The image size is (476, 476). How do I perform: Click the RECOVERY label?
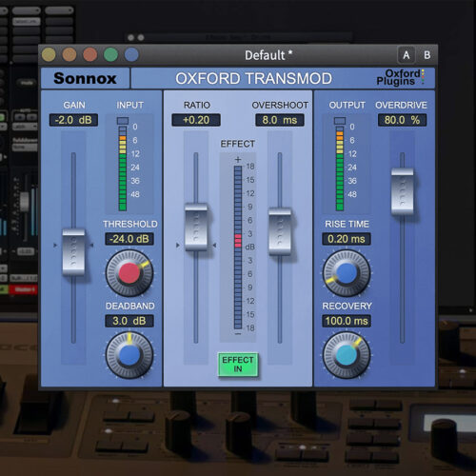[x=347, y=306]
